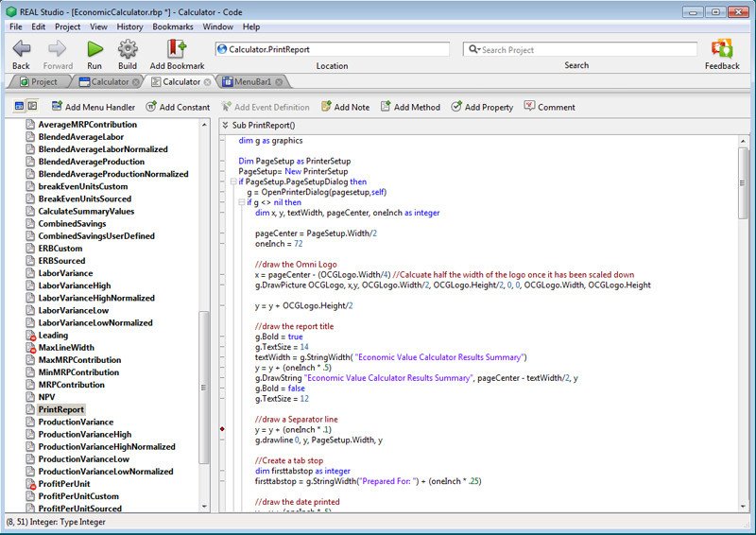
Task: Click the MRPContribution method icon
Action: (x=30, y=385)
